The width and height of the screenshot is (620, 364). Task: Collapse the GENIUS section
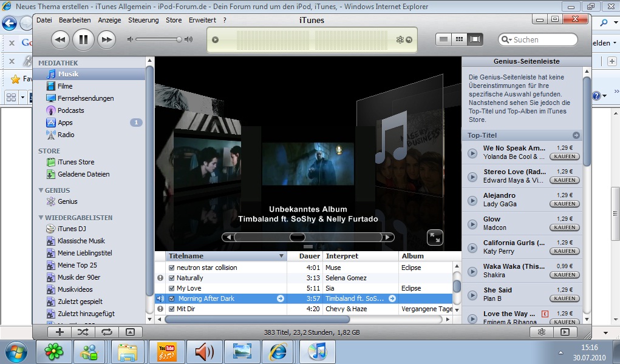coord(41,190)
